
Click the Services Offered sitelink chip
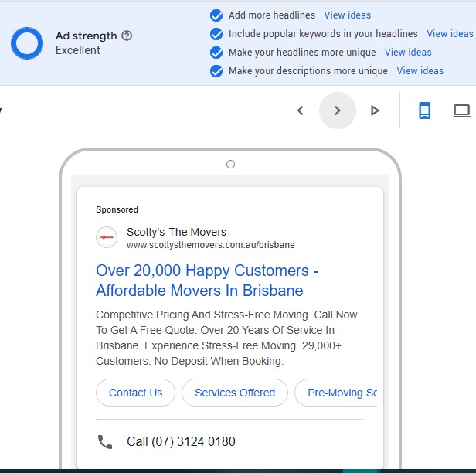pos(235,393)
